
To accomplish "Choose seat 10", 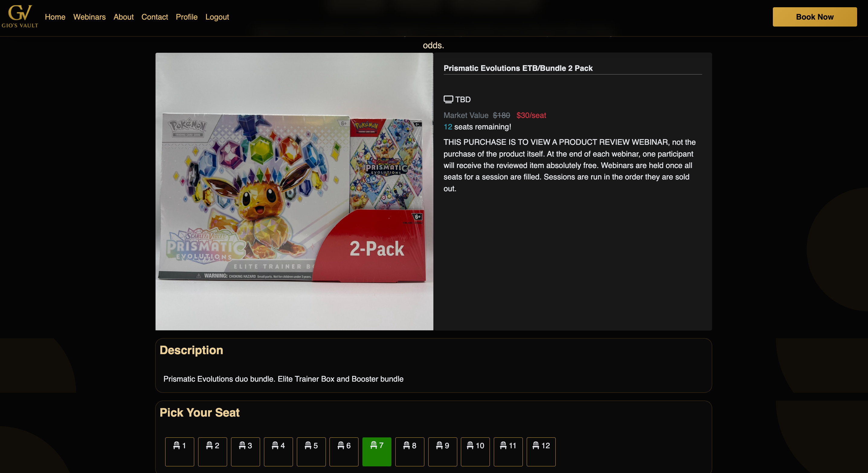I will click(475, 451).
